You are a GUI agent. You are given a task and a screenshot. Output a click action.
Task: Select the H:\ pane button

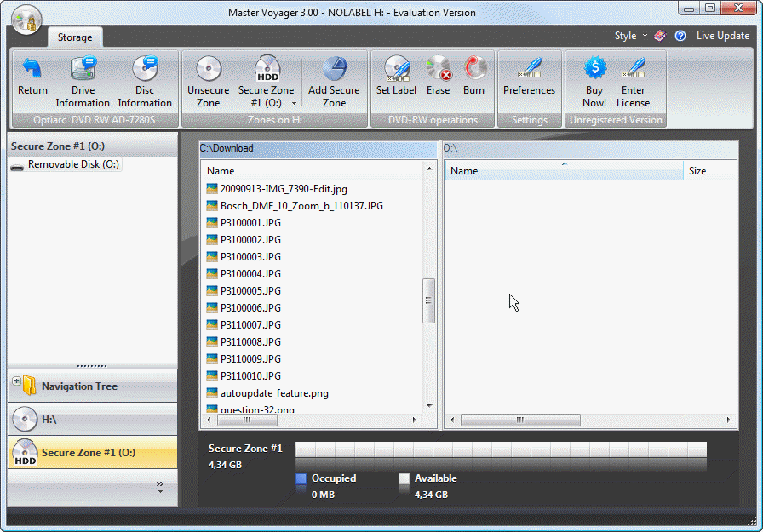93,419
